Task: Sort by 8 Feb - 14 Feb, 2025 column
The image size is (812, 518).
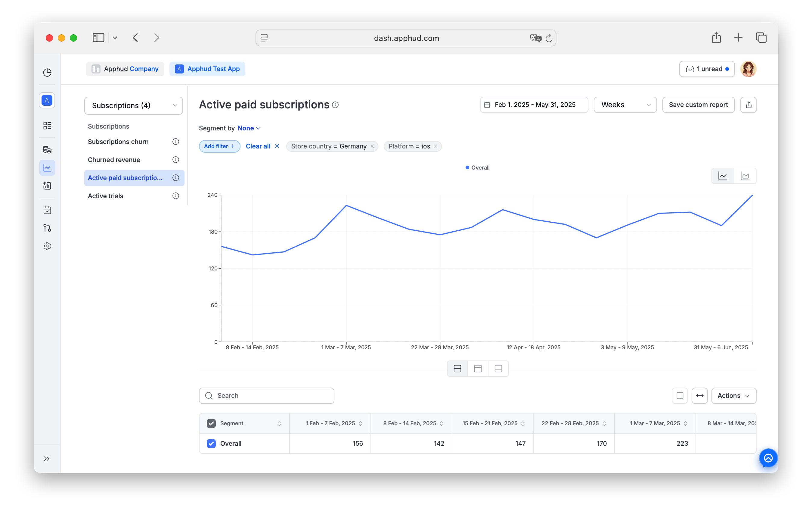Action: coord(442,423)
